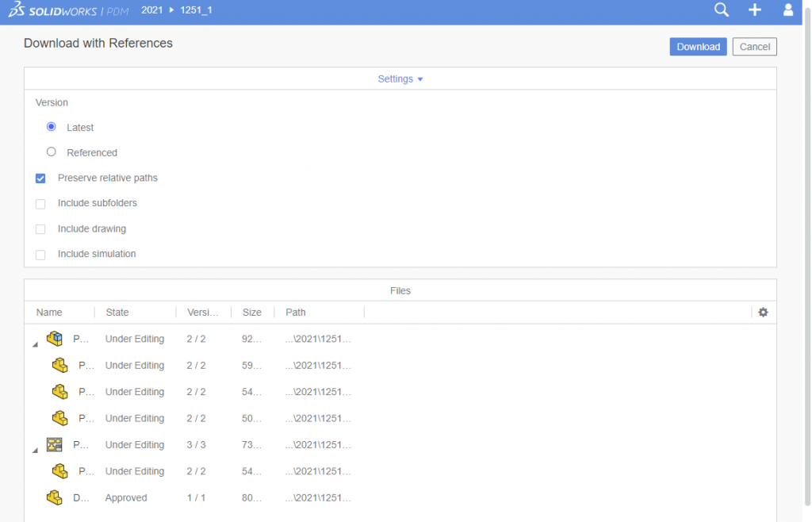The height and width of the screenshot is (522, 812).
Task: Collapse the Settings section
Action: click(x=400, y=79)
